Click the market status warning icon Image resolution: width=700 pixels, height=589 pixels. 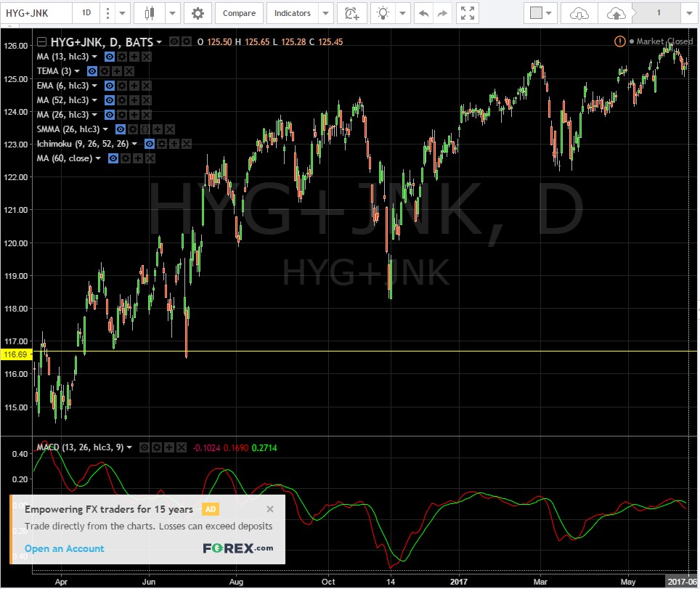coord(619,41)
